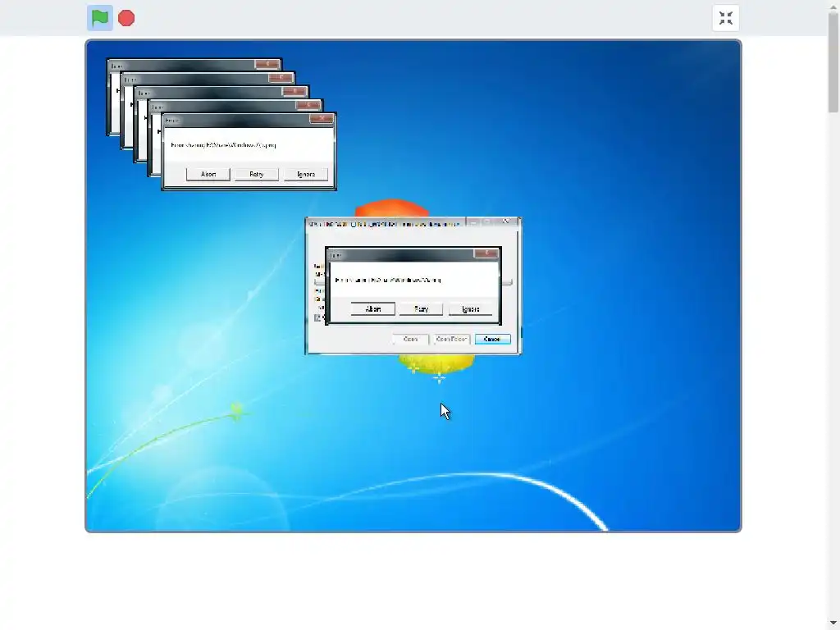840x630 pixels.
Task: Click the page scrollbar down arrow
Action: click(x=833, y=624)
